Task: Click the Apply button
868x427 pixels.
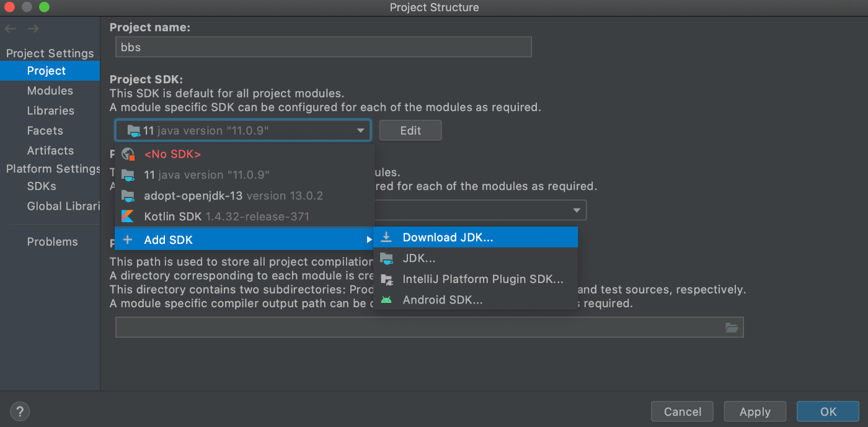Action: pos(755,411)
